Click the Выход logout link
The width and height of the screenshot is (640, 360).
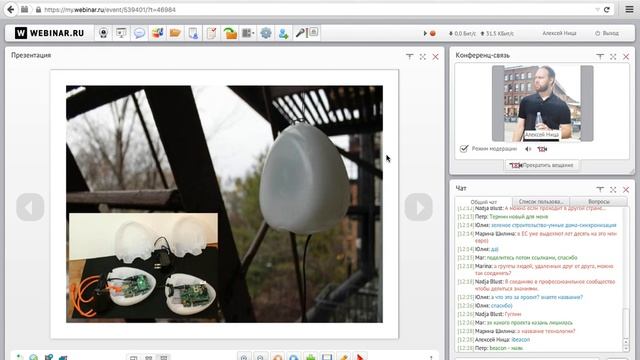click(607, 33)
